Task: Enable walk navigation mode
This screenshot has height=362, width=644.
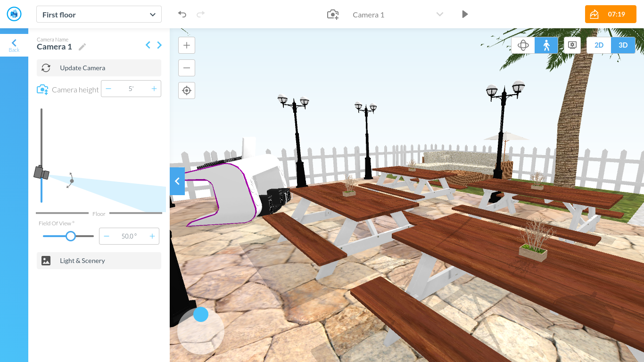Action: pyautogui.click(x=546, y=45)
